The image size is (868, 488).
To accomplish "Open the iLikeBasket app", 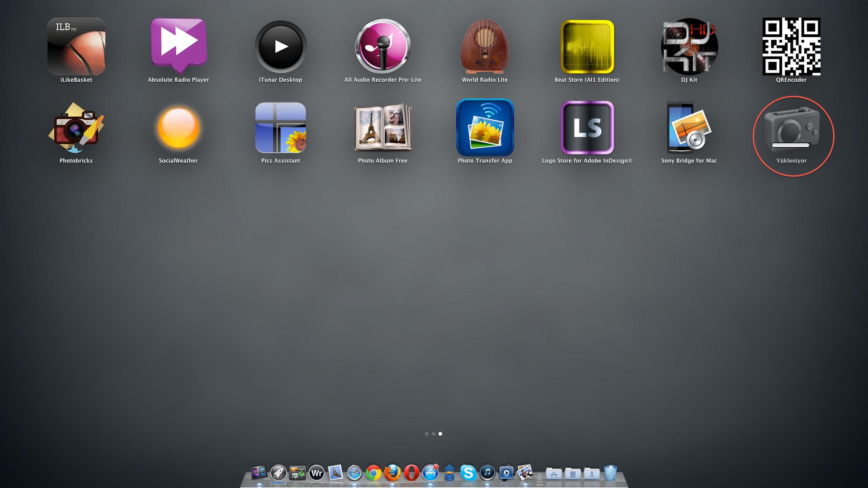I will pyautogui.click(x=76, y=47).
